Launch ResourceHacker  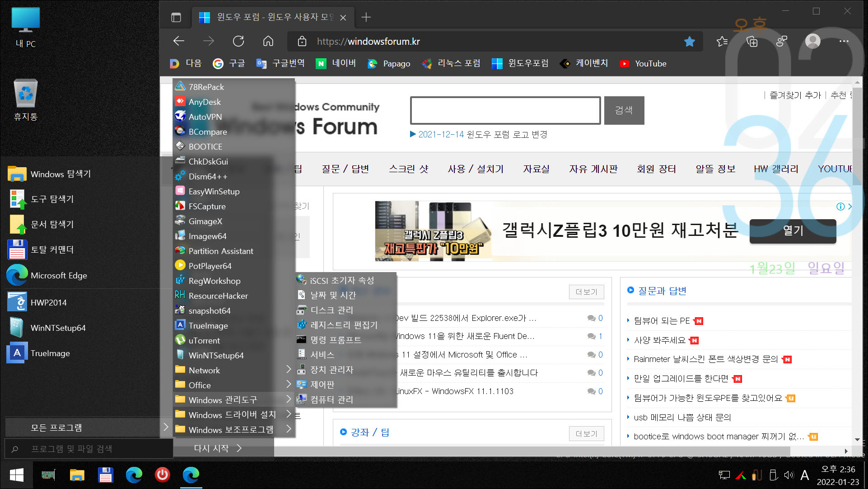tap(233, 296)
